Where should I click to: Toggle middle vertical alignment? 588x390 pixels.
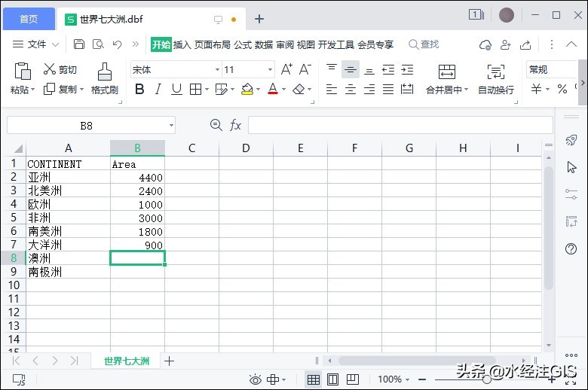point(351,69)
